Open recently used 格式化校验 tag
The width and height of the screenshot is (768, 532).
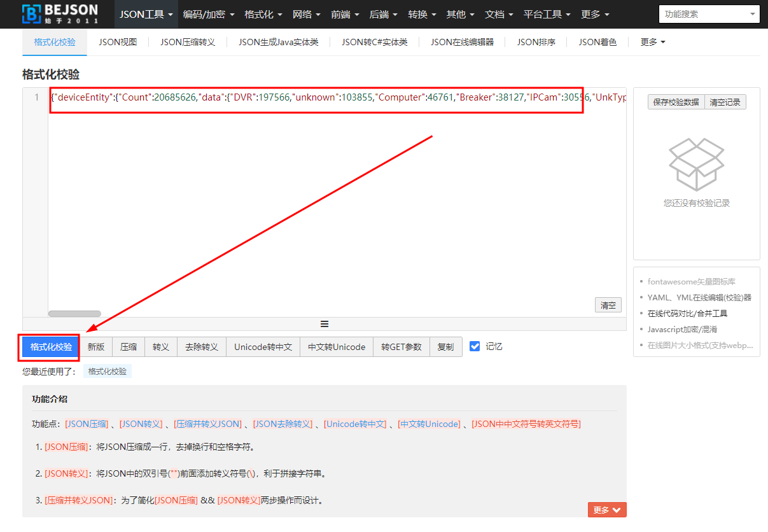tap(107, 372)
